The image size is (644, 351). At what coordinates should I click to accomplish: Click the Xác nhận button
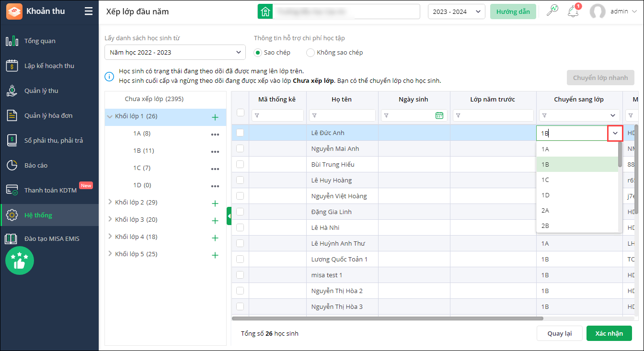609,333
